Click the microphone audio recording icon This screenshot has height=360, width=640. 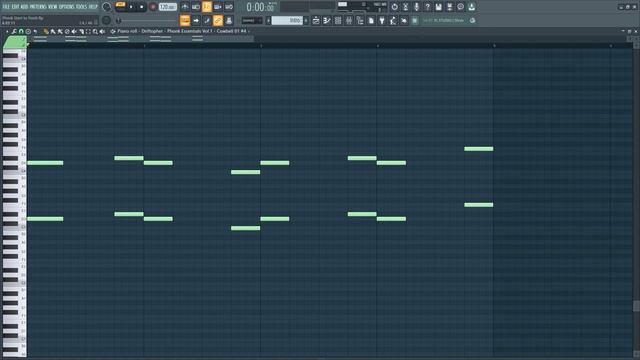[416, 7]
